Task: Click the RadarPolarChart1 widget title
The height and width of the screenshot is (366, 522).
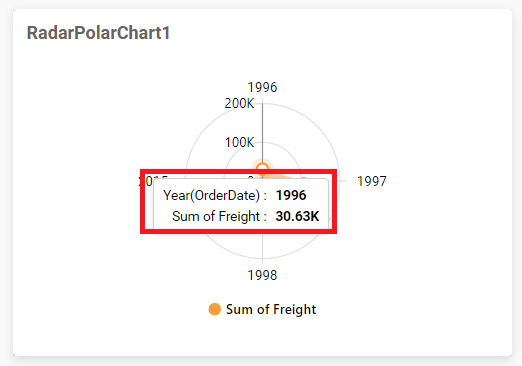Action: [x=98, y=33]
